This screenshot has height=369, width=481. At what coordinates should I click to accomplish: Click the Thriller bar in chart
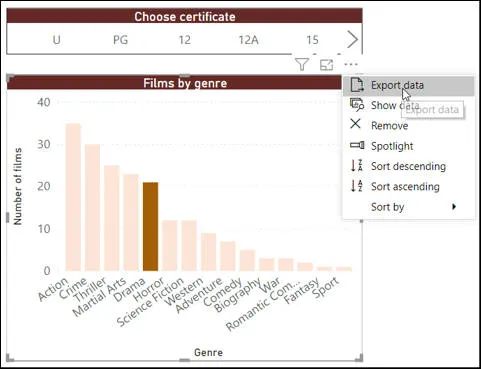tap(112, 218)
